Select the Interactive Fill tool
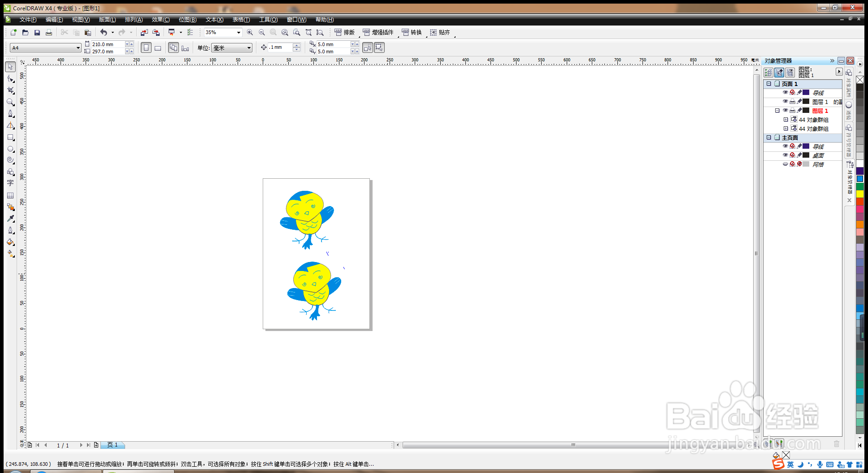The width and height of the screenshot is (868, 473). pyautogui.click(x=10, y=254)
